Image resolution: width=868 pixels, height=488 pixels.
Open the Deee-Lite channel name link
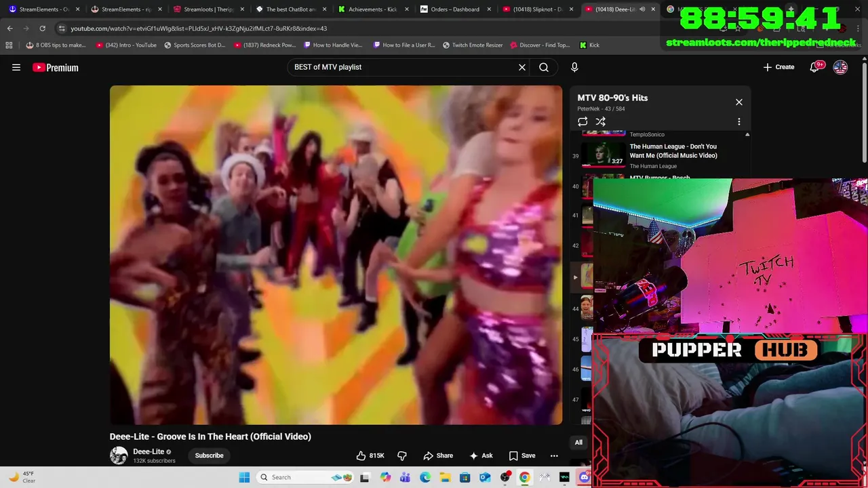tap(149, 451)
